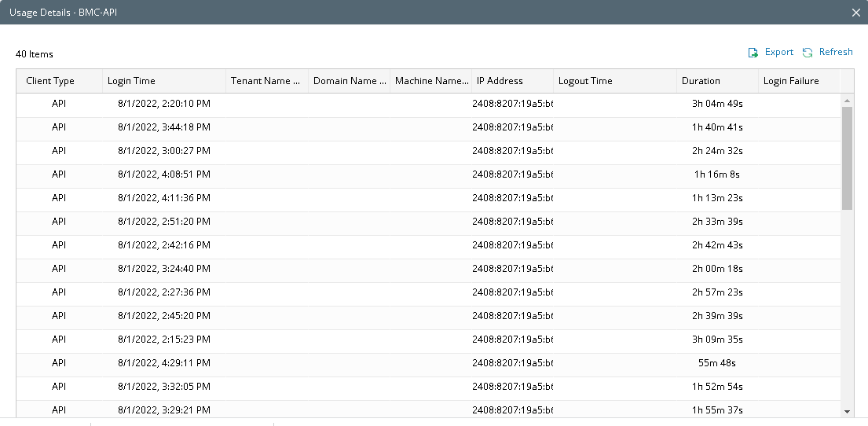868x426 pixels.
Task: Click the Refresh link text
Action: point(836,52)
